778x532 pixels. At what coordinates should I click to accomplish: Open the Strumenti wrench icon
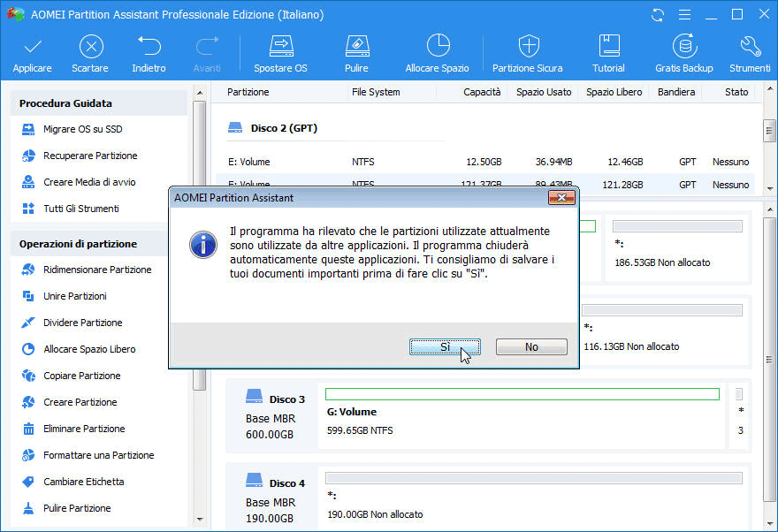click(x=751, y=46)
